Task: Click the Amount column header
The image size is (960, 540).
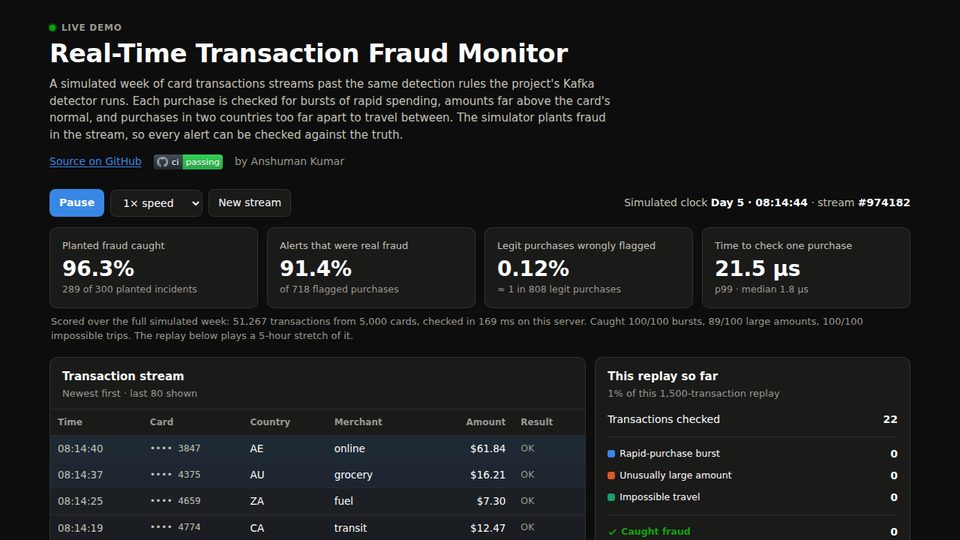Action: pos(486,422)
